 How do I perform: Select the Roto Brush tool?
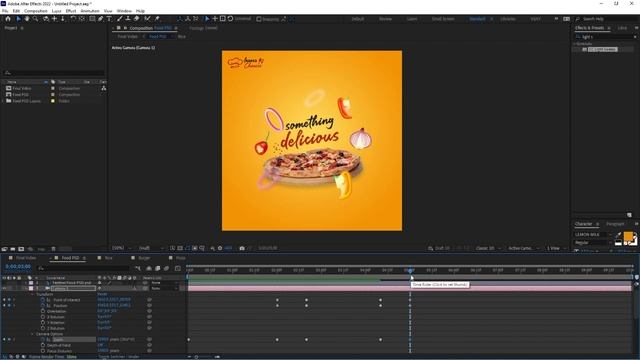[x=147, y=19]
